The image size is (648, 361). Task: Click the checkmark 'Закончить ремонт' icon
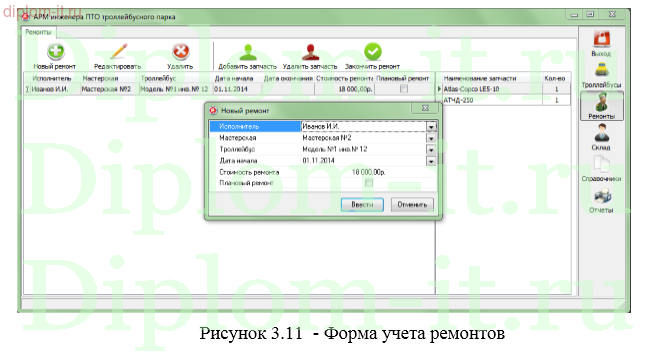(x=373, y=52)
